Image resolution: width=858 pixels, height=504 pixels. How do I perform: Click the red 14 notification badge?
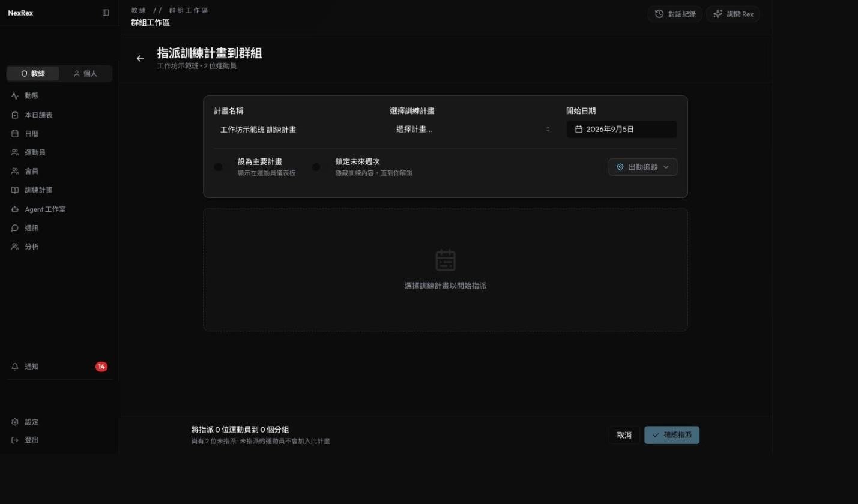[x=101, y=367]
